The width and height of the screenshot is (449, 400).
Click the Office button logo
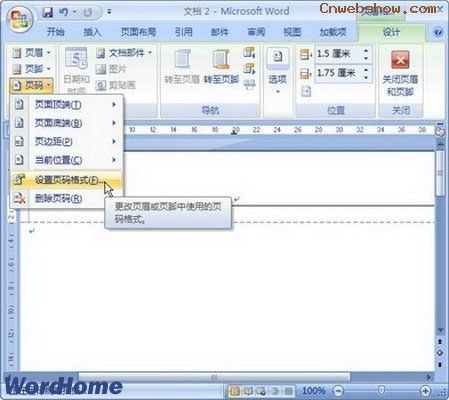coord(20,19)
